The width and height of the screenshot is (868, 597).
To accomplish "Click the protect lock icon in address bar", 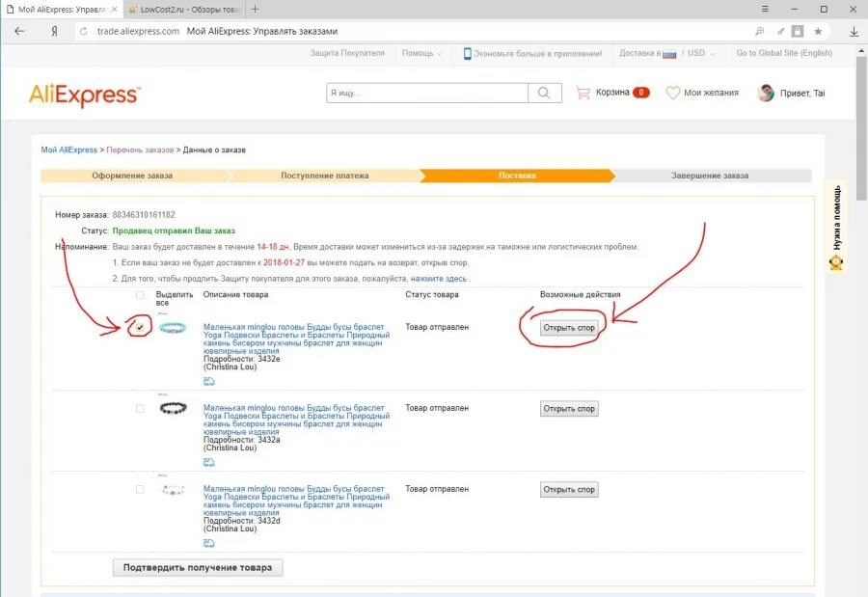I will coord(798,32).
